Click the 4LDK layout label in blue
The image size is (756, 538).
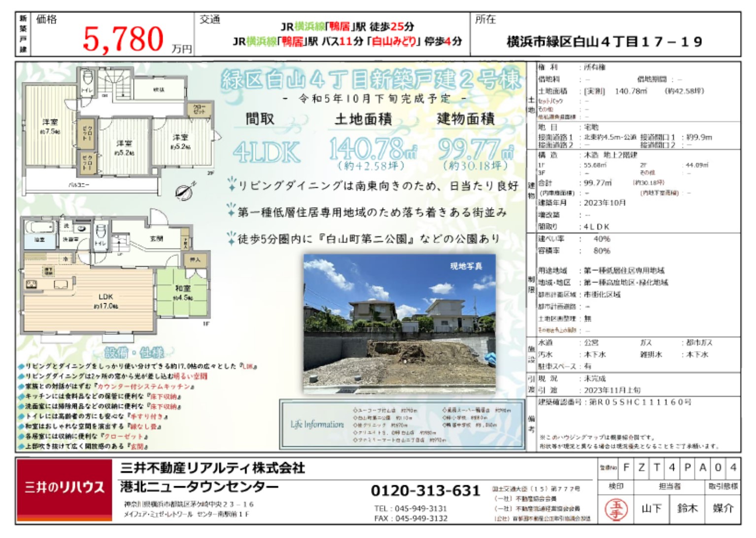tap(266, 152)
